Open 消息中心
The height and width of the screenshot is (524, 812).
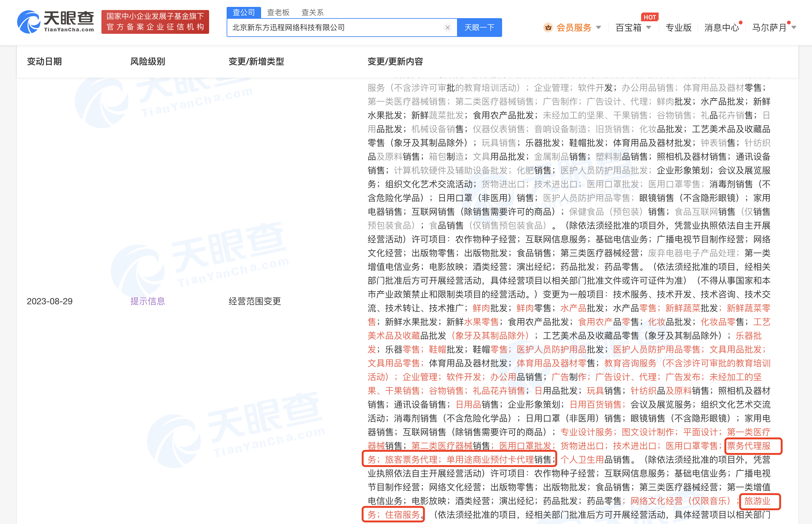(x=722, y=28)
